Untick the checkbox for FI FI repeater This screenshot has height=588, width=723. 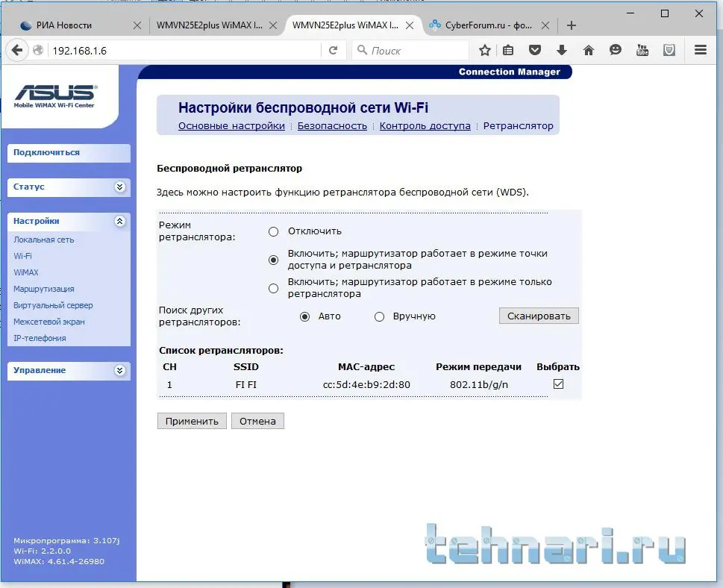pyautogui.click(x=558, y=384)
